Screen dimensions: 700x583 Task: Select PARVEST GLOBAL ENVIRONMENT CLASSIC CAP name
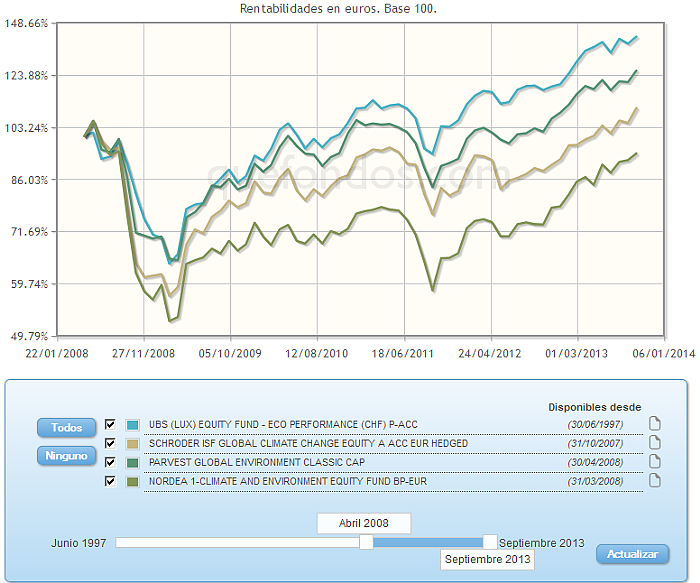point(257,462)
